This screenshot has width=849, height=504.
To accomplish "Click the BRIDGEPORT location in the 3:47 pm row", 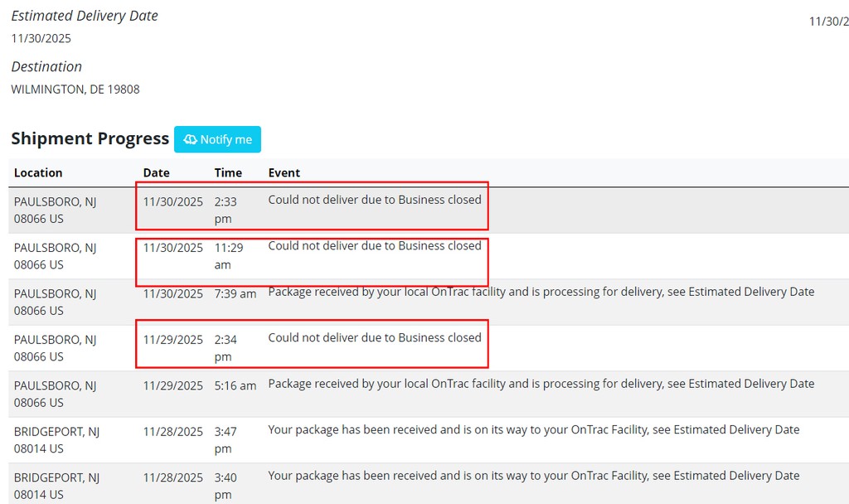I will (x=56, y=439).
